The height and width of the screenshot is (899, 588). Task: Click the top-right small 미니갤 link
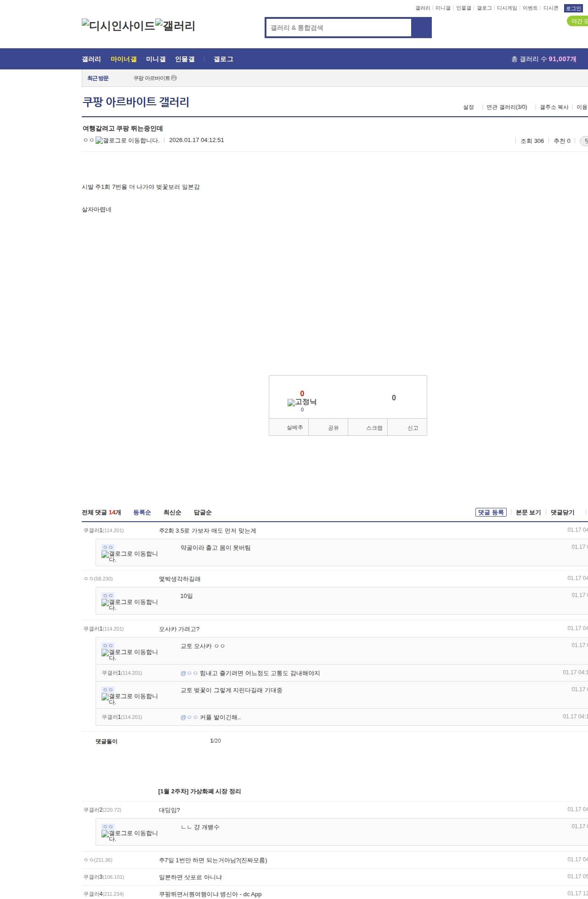click(x=443, y=8)
